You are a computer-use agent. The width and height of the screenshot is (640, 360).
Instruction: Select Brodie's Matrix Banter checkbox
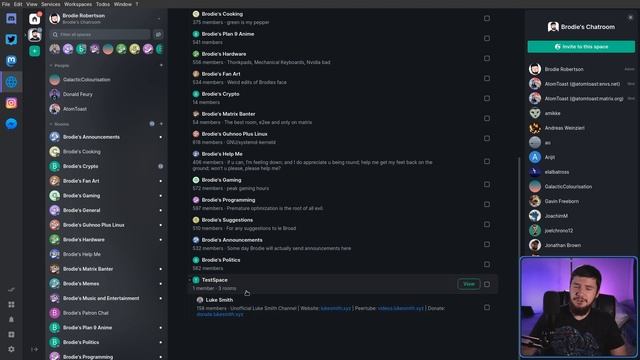tap(487, 118)
